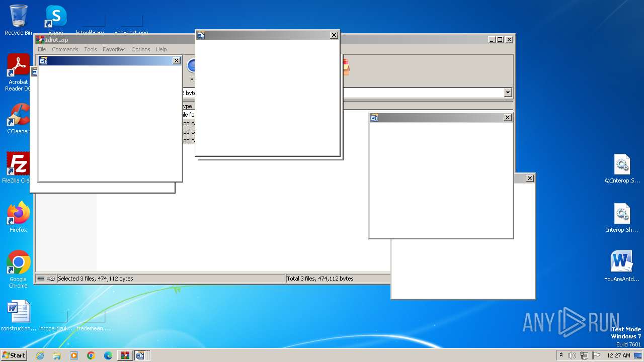This screenshot has width=644, height=362.
Task: Close the left blank popup window
Action: tap(176, 60)
